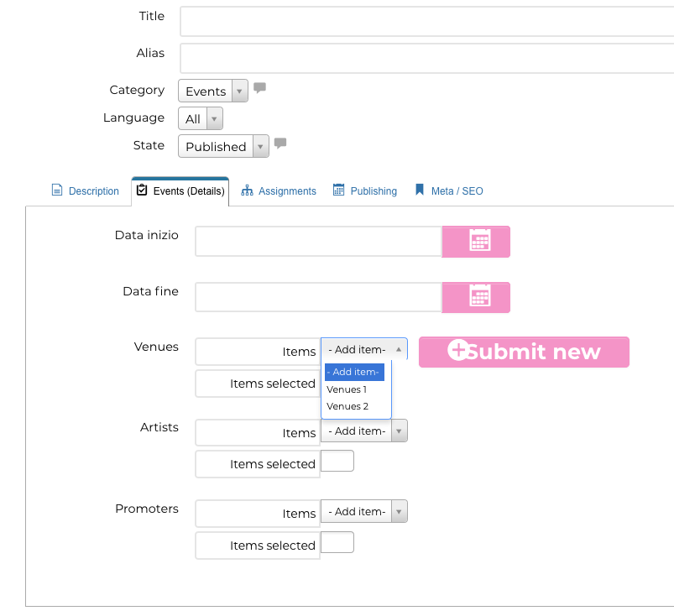Open the Language All dropdown
674x616 pixels.
pyautogui.click(x=201, y=118)
